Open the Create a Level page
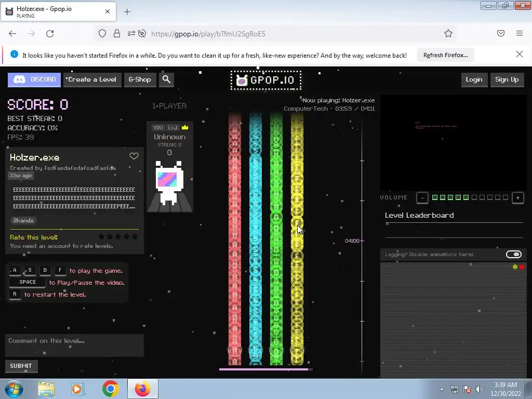Screen dimensions: 532x399 (92, 79)
